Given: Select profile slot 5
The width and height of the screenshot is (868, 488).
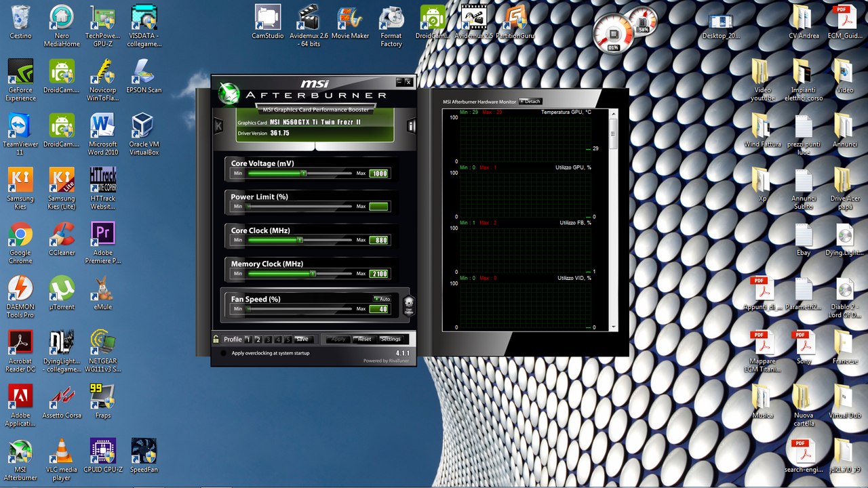Looking at the screenshot, I should [x=288, y=339].
